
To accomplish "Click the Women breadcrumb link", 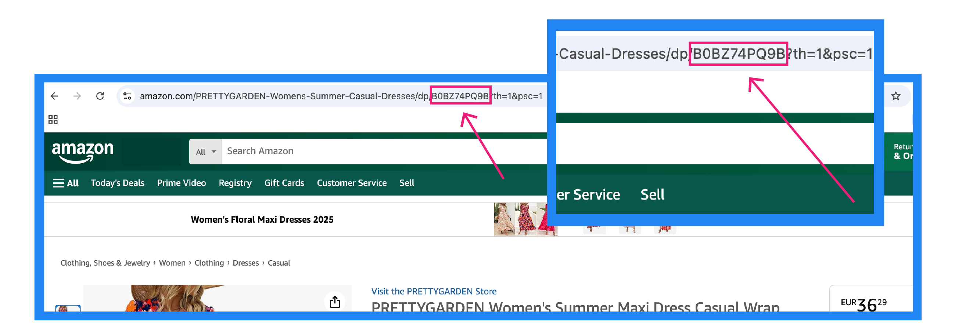I will pos(172,263).
